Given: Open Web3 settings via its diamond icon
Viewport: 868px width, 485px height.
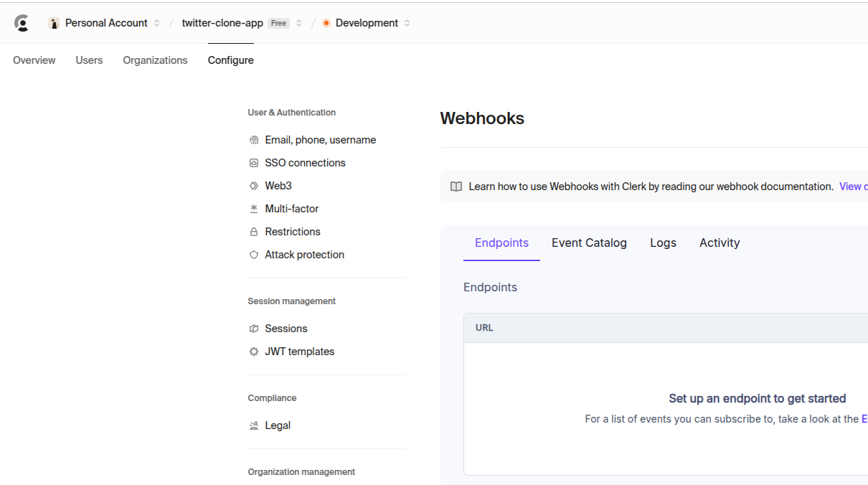Looking at the screenshot, I should coord(254,185).
